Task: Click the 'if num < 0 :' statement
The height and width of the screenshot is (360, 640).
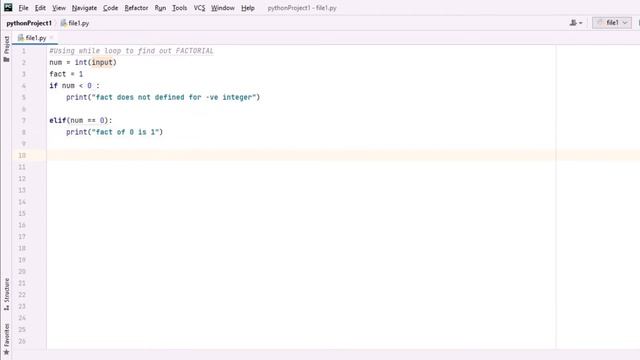Action: [74, 86]
